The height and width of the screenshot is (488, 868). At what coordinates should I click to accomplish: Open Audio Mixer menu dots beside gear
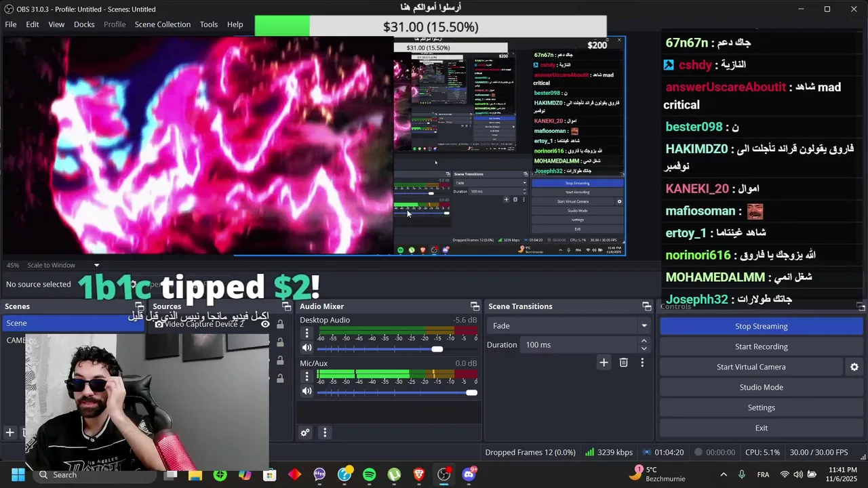tap(325, 432)
